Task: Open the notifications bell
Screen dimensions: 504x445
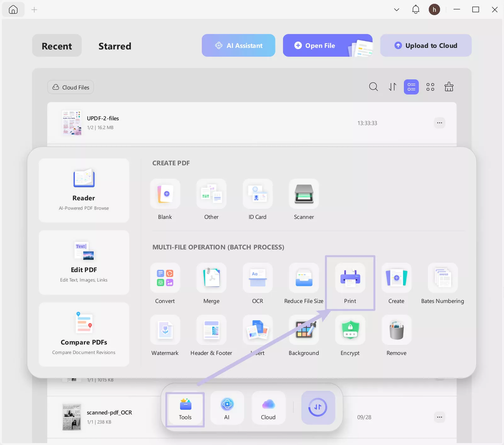Action: (416, 9)
